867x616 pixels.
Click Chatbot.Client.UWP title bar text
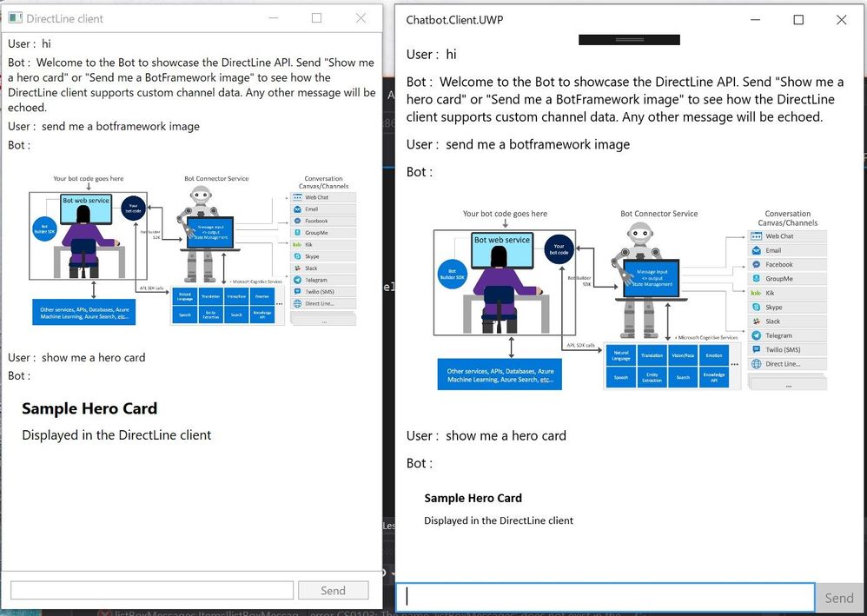click(x=454, y=20)
